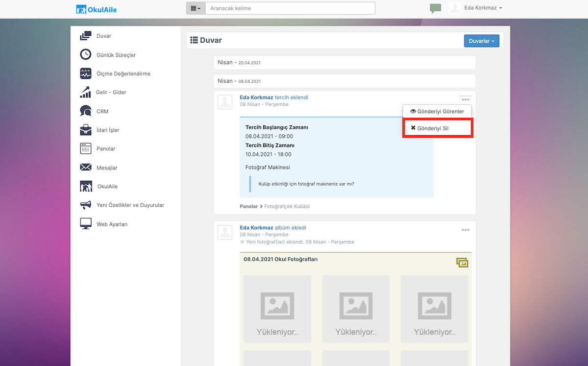Click the Mesajlar envelope icon
This screenshot has height=366, width=588.
[x=86, y=168]
